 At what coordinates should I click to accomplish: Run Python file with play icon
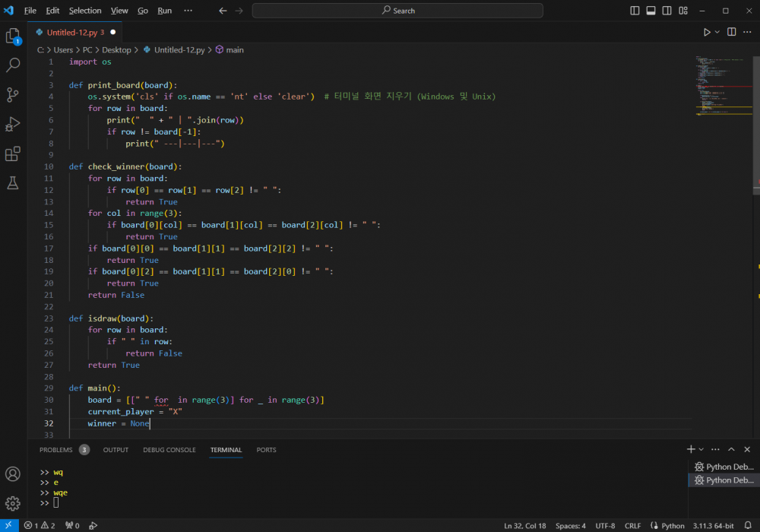(707, 32)
